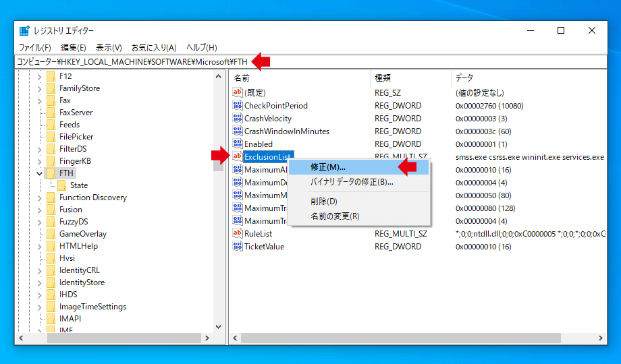Screen dimensions: 621x364
Task: Click the FTH folder icon
Action: pyautogui.click(x=51, y=173)
